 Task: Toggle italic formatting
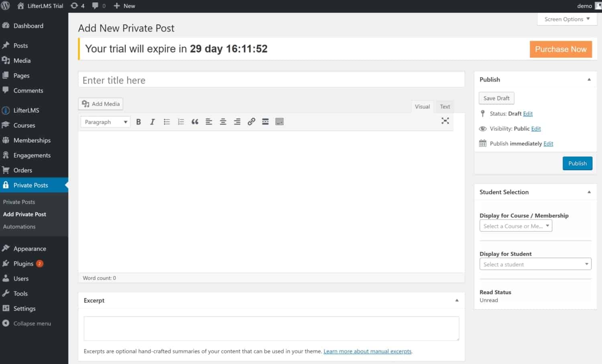tap(153, 122)
